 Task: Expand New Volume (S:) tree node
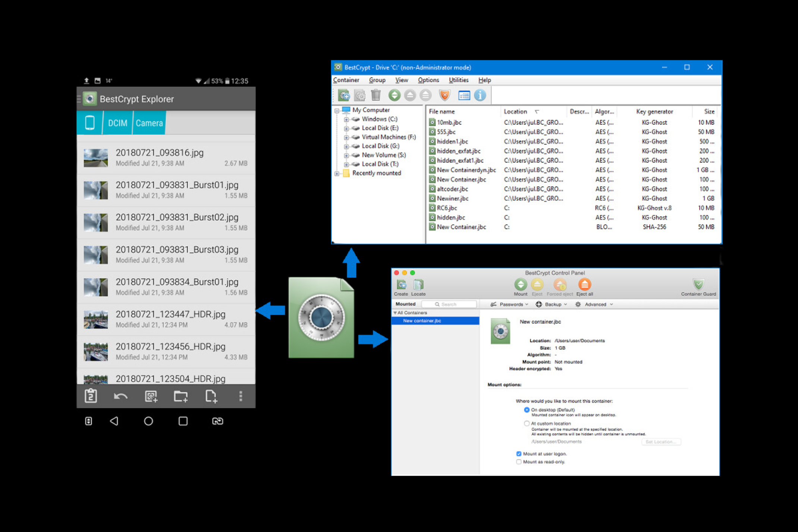click(346, 155)
